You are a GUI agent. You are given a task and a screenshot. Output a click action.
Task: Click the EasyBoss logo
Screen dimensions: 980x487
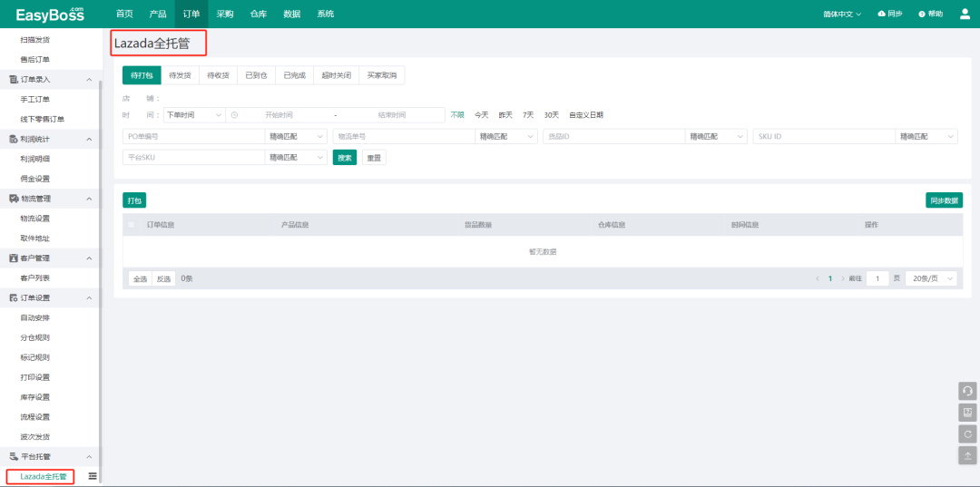point(49,14)
